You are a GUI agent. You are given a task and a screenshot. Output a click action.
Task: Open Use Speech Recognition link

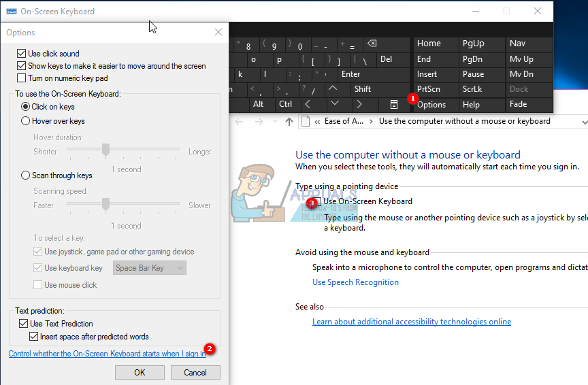[355, 282]
